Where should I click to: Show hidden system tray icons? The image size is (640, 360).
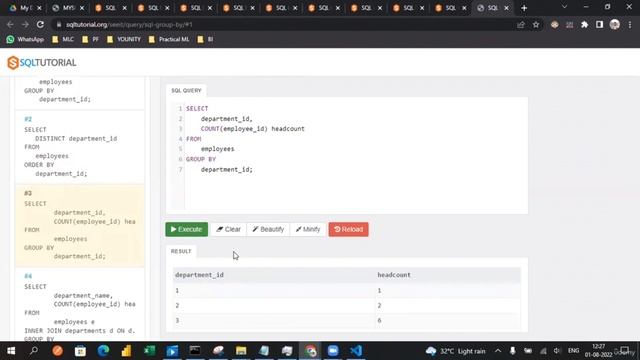[x=498, y=351]
